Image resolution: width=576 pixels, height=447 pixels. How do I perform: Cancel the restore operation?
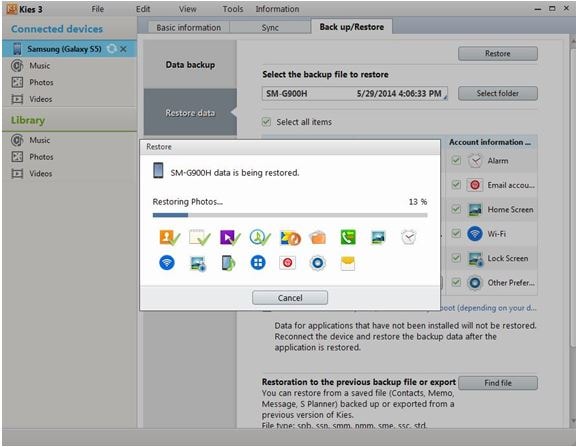[290, 298]
